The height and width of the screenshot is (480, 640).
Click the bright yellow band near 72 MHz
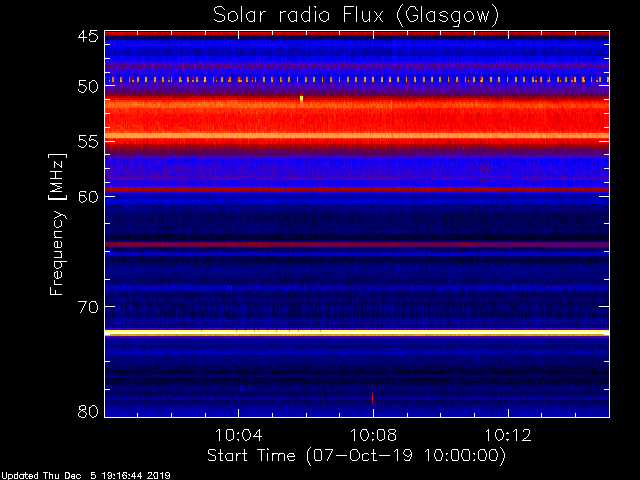pos(357,333)
